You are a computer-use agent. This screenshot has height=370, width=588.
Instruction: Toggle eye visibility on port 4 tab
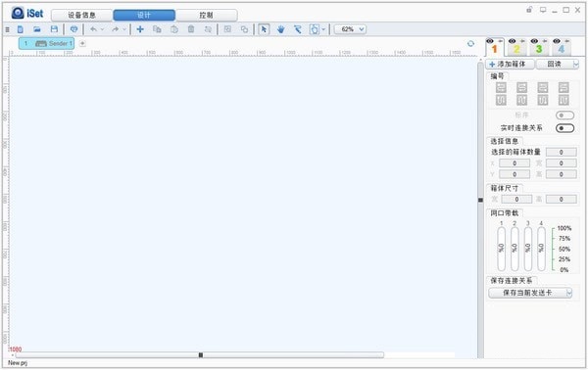point(557,41)
